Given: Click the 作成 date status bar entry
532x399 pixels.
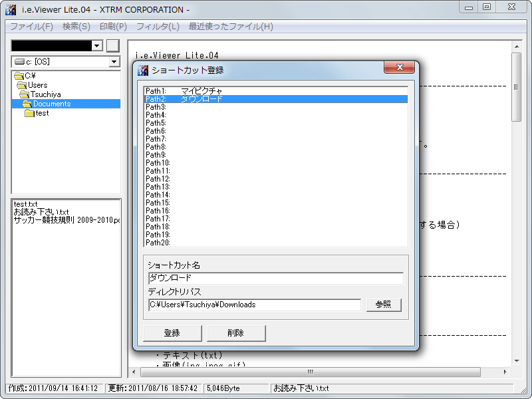Looking at the screenshot, I should [x=53, y=388].
